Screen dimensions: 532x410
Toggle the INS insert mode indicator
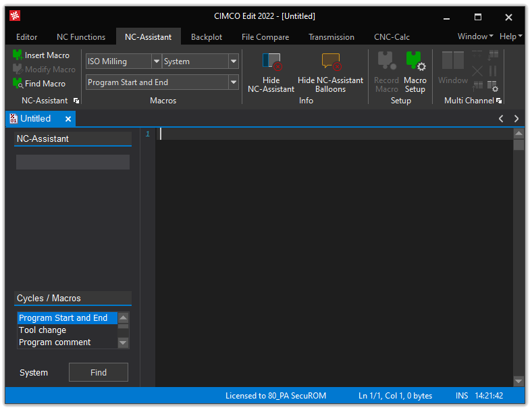[x=462, y=396]
